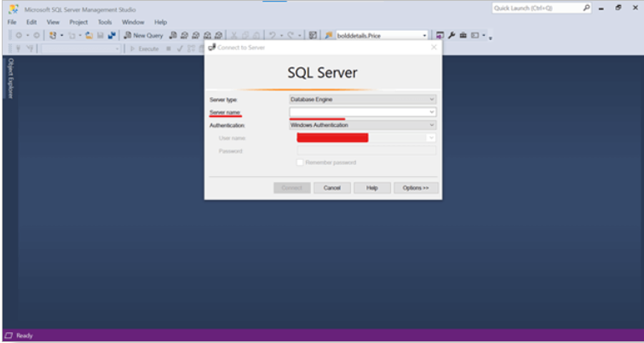Open the User name dropdown arrow
644x343 pixels.
(x=431, y=138)
